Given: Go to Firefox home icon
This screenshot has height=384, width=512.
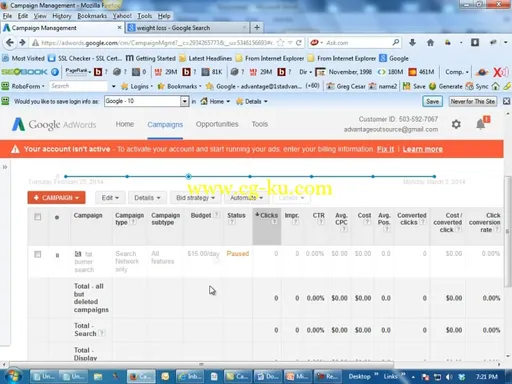Looking at the screenshot, I should point(430,43).
